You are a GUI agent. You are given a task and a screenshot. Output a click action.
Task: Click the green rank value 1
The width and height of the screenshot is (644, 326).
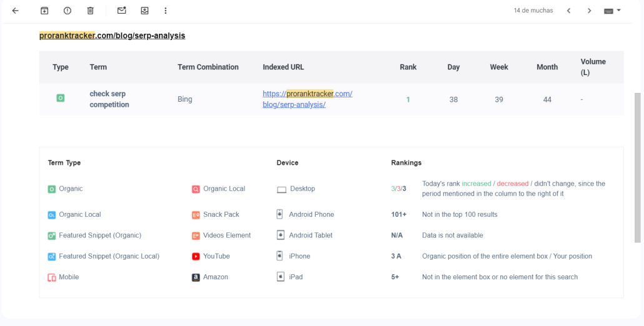(408, 99)
